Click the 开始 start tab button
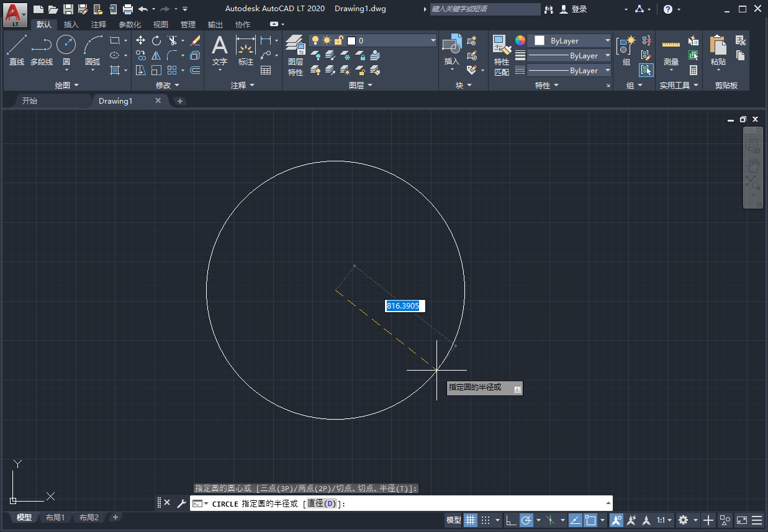 click(29, 101)
